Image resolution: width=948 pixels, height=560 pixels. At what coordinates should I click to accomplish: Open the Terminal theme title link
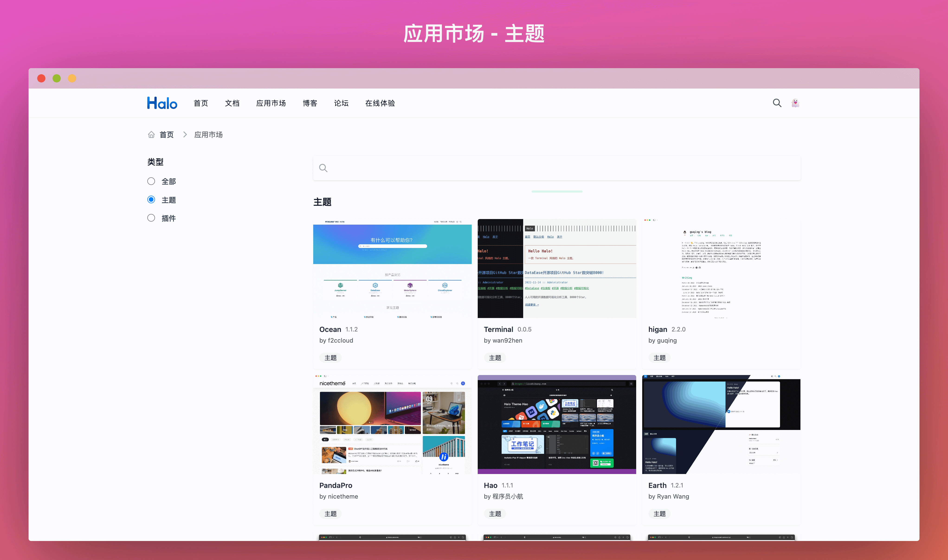498,329
